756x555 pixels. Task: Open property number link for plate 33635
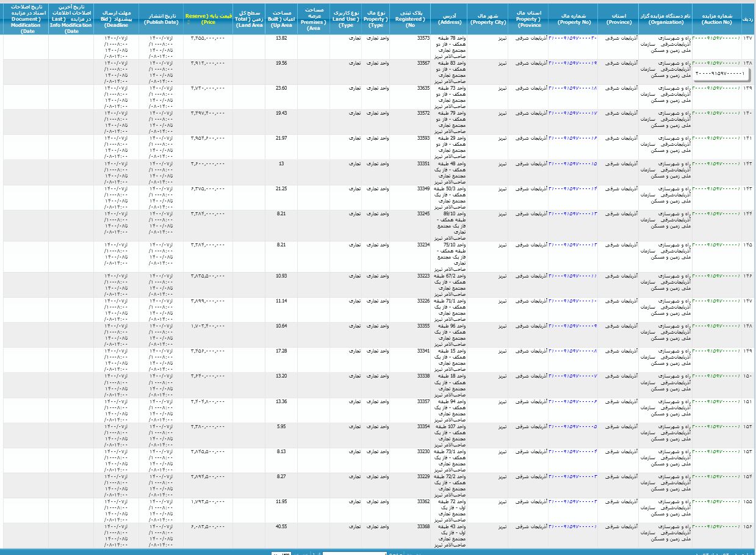[x=573, y=88]
